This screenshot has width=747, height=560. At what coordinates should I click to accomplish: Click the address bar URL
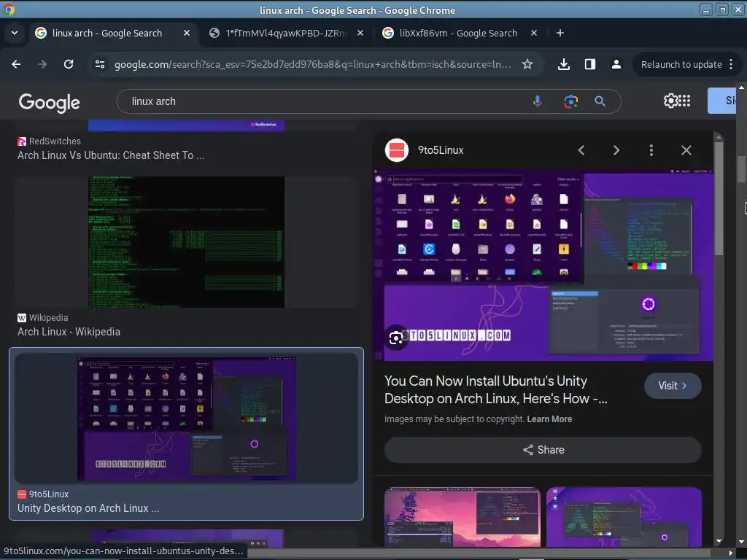pos(313,64)
